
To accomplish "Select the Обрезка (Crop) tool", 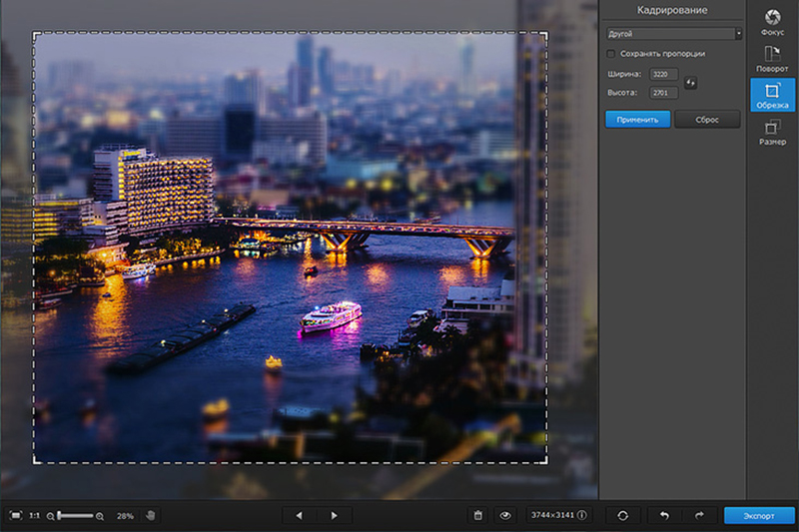I will 772,95.
